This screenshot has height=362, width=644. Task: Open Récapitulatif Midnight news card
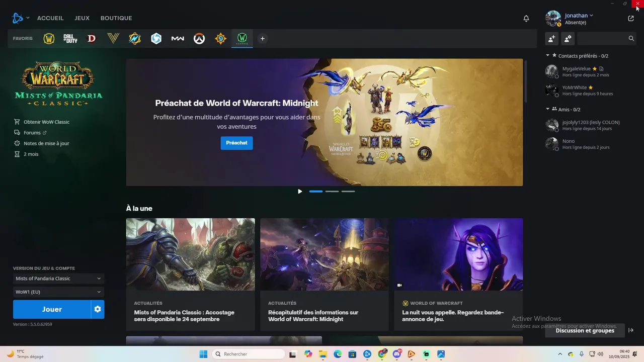[x=325, y=275]
